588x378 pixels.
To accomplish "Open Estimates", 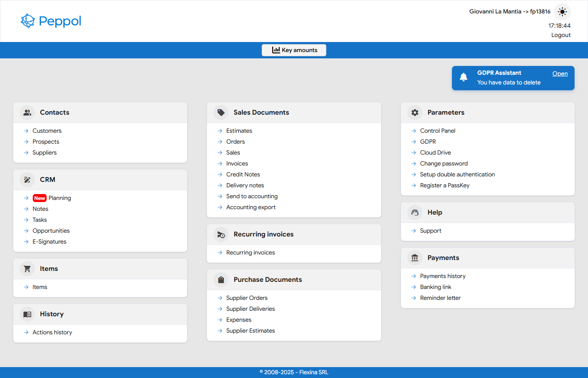I will pyautogui.click(x=239, y=131).
